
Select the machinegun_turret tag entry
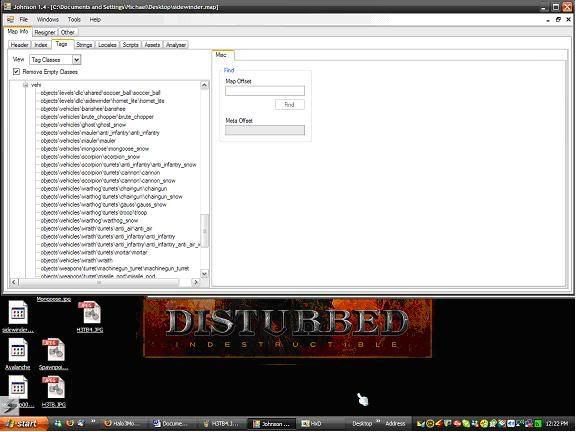[115, 269]
